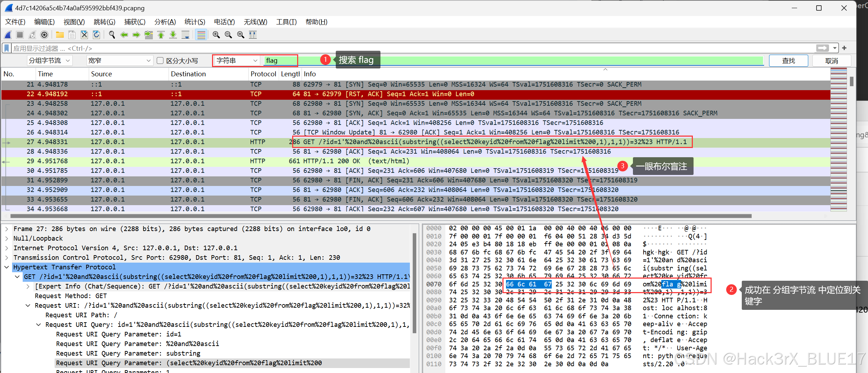The height and width of the screenshot is (373, 868).
Task: Expand the Expert Info row
Action: 28,286
